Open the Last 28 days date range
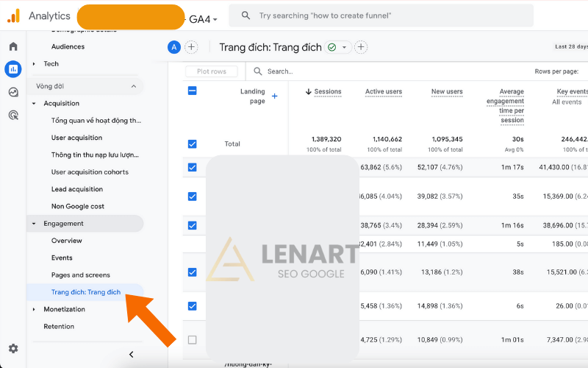 (571, 46)
